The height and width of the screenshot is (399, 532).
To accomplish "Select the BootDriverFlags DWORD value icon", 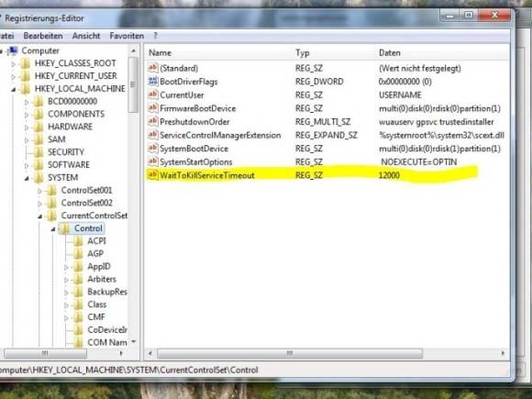I will [152, 81].
